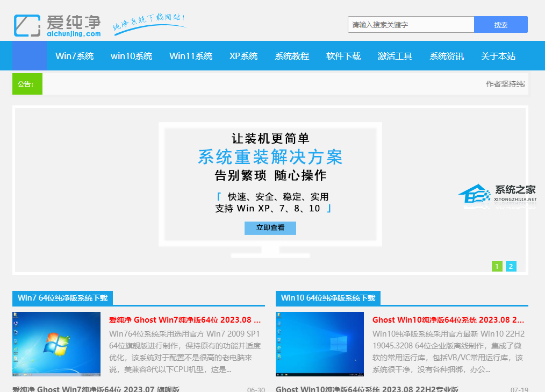The height and width of the screenshot is (392, 545).
Task: Open red link Ghost Win10纯净版64位系统 2023.08
Action: (x=448, y=319)
